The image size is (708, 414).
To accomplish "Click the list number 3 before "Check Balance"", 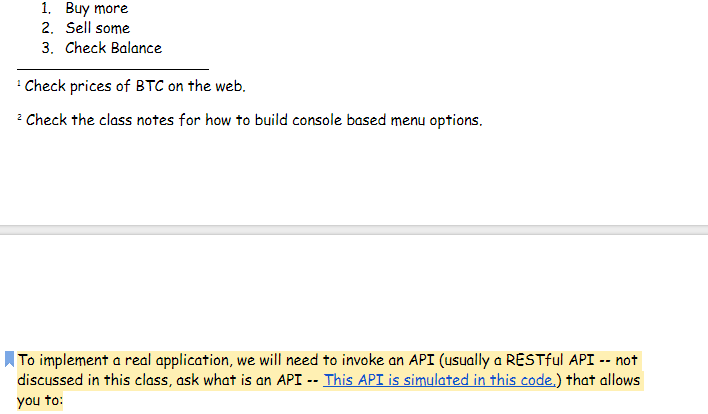I will pyautogui.click(x=46, y=48).
